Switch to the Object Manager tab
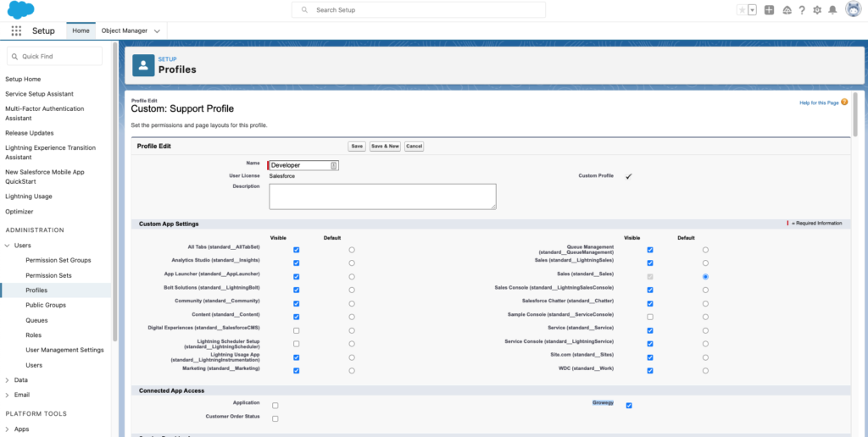 (x=125, y=31)
